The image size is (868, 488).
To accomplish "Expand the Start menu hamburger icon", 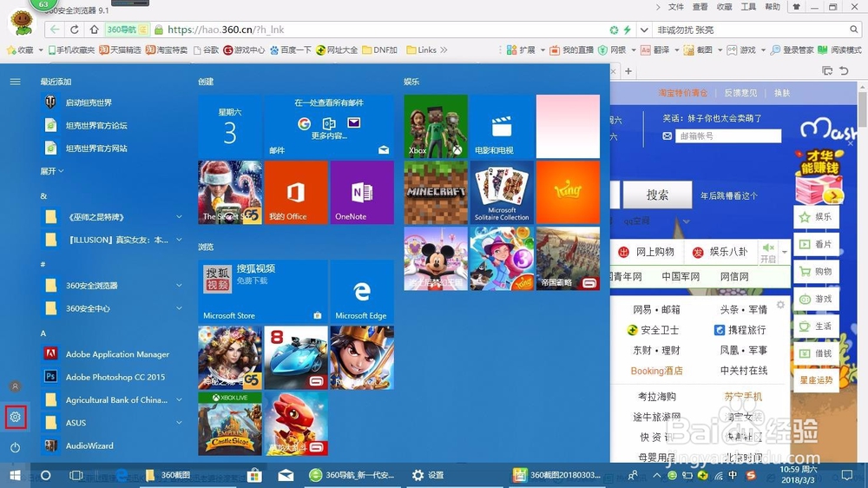I will point(15,82).
